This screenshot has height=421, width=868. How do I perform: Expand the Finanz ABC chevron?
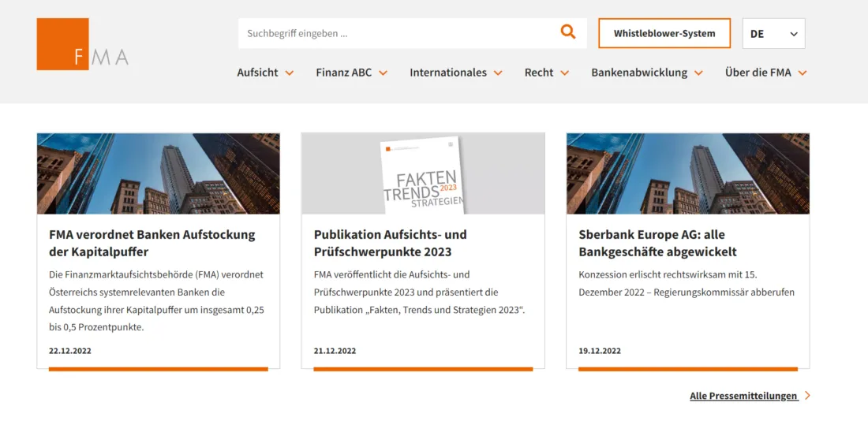point(383,73)
